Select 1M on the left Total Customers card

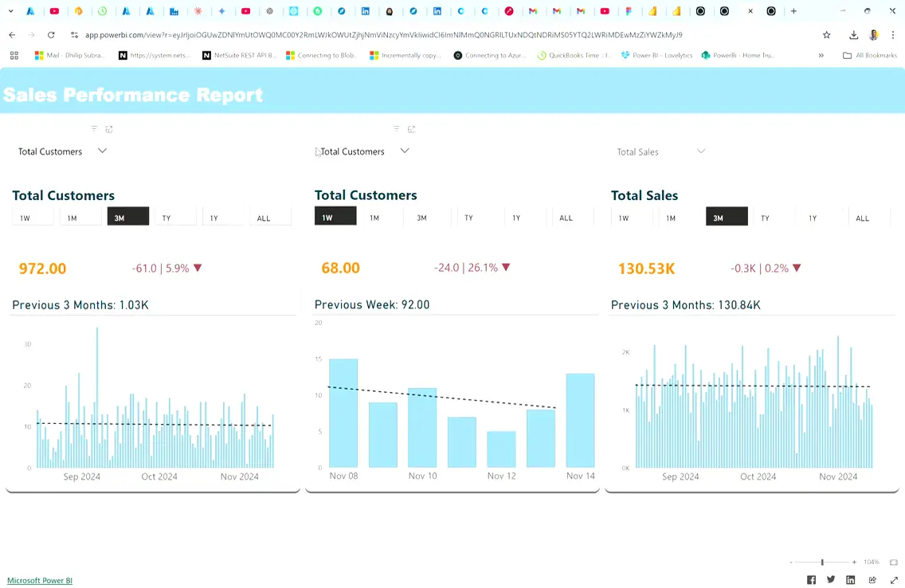coord(80,218)
